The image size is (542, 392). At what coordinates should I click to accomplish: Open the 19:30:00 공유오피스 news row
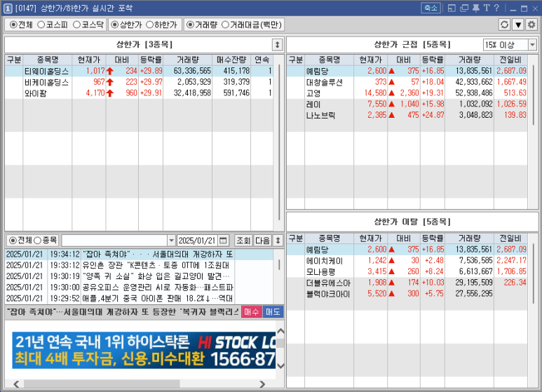pyautogui.click(x=139, y=288)
